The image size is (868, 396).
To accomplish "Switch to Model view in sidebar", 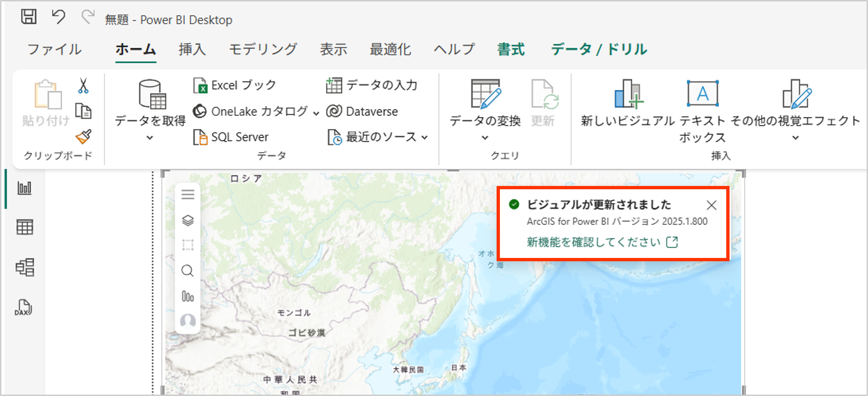I will click(25, 268).
